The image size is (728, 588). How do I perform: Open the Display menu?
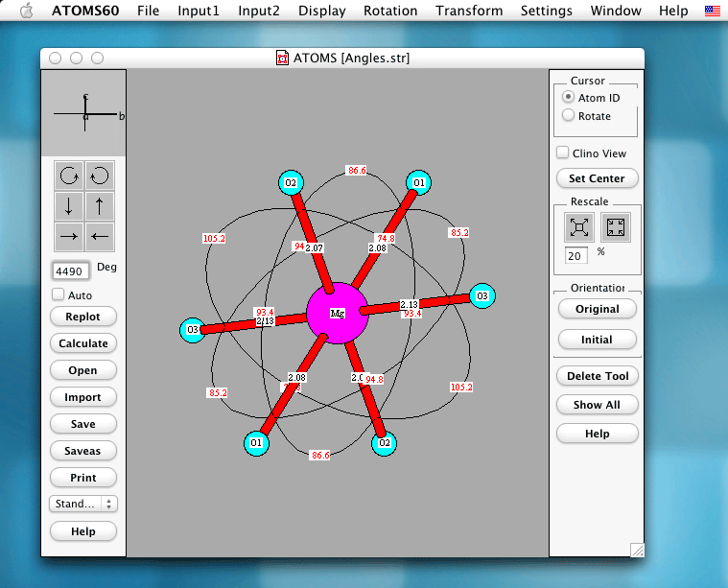tap(321, 11)
